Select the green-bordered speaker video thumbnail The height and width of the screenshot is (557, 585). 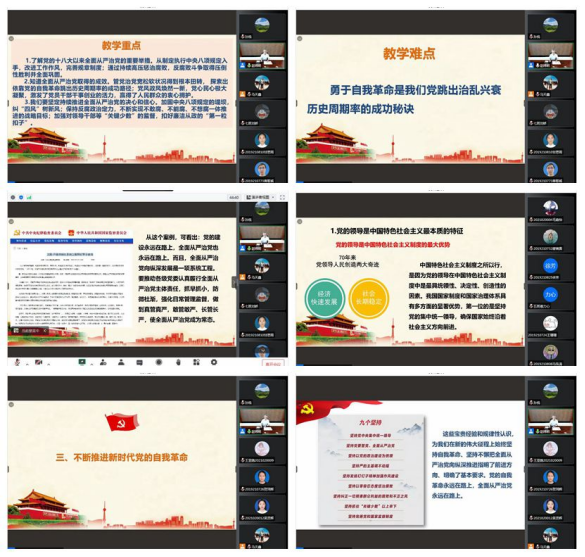pyautogui.click(x=262, y=238)
